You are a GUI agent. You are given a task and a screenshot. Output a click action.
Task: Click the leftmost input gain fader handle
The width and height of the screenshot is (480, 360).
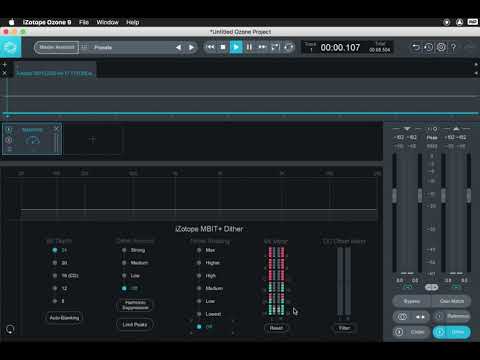click(395, 195)
